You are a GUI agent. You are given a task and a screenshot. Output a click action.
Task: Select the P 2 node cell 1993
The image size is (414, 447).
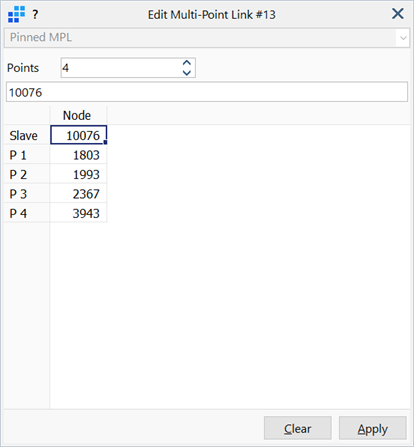(78, 174)
